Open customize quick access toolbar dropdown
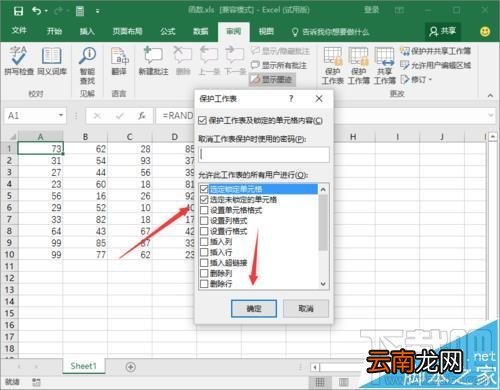The width and height of the screenshot is (500, 390). (x=98, y=11)
